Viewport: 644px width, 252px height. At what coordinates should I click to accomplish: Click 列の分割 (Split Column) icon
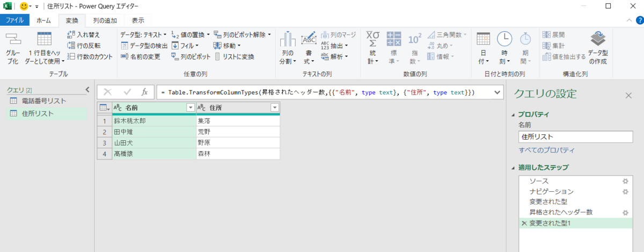click(x=288, y=39)
